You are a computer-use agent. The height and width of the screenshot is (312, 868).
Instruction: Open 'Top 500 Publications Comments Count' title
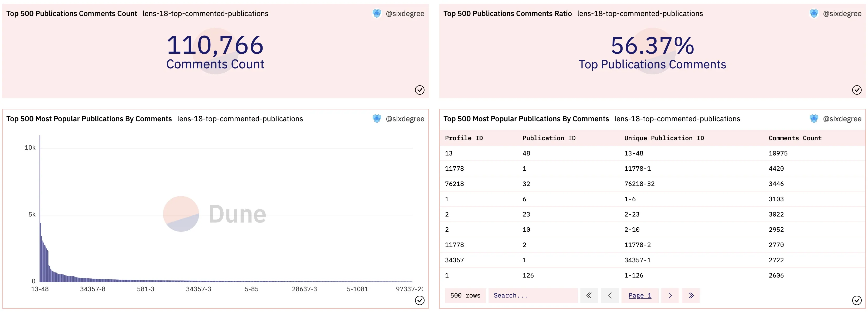click(x=72, y=13)
